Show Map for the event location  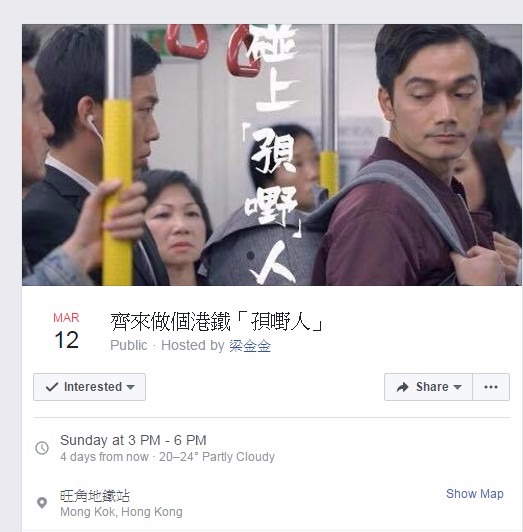coord(474,494)
